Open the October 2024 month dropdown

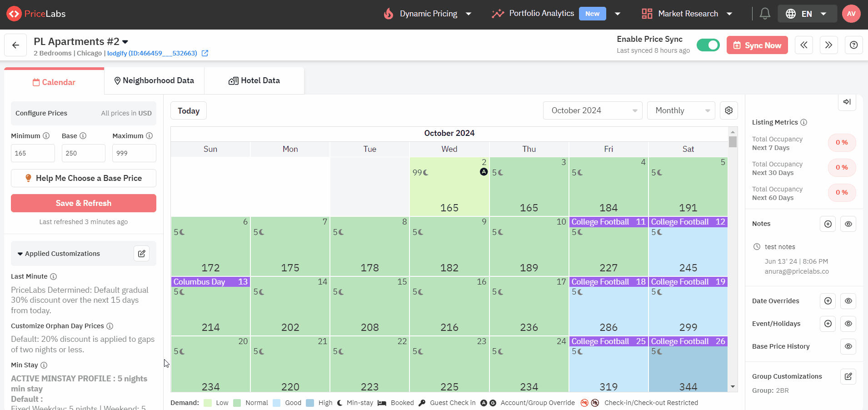point(593,110)
